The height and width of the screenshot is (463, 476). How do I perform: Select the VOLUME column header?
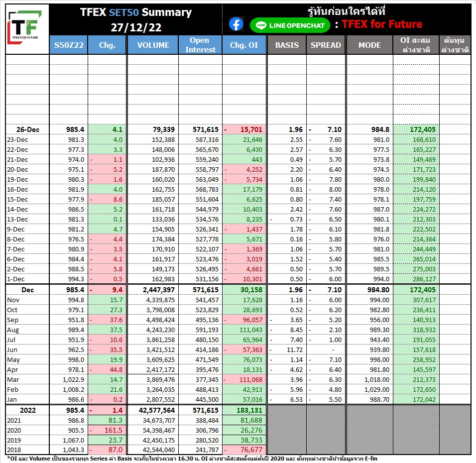click(x=153, y=45)
